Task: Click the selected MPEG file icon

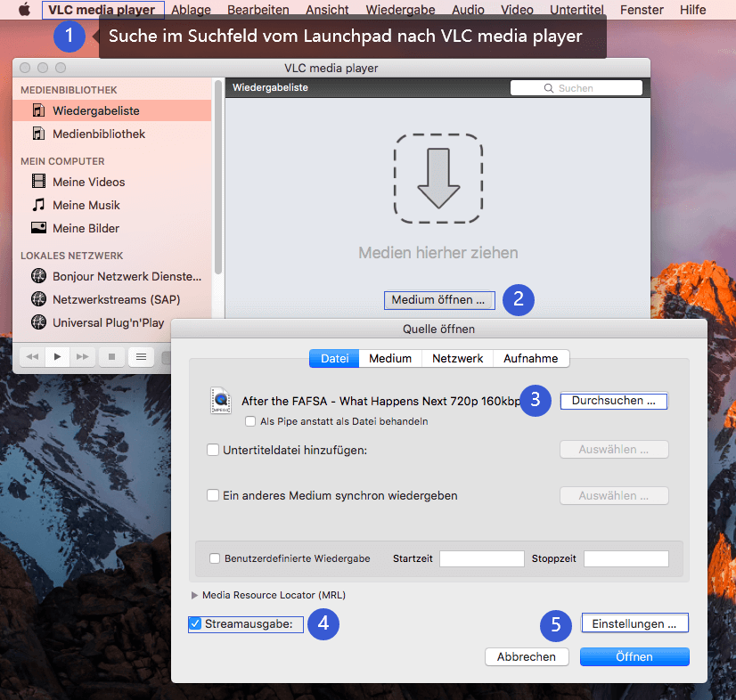Action: click(221, 401)
